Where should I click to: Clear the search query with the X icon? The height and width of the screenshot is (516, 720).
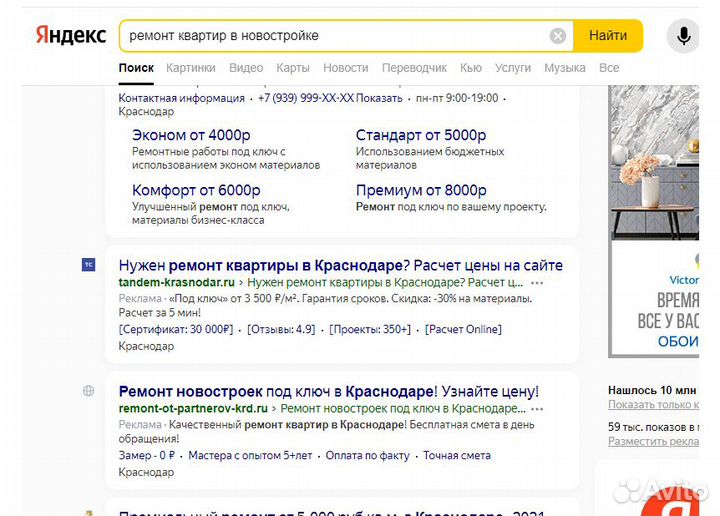coord(558,36)
